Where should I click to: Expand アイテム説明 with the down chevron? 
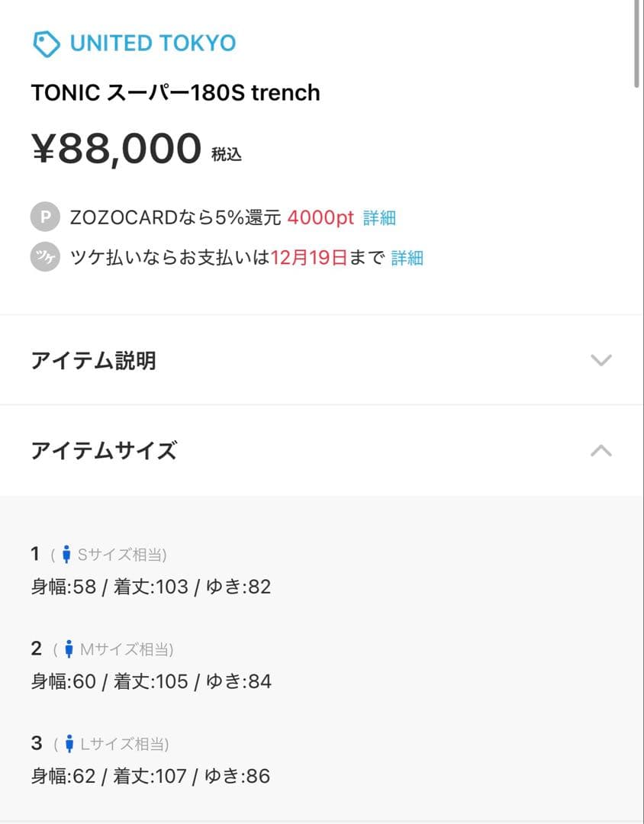pos(601,360)
